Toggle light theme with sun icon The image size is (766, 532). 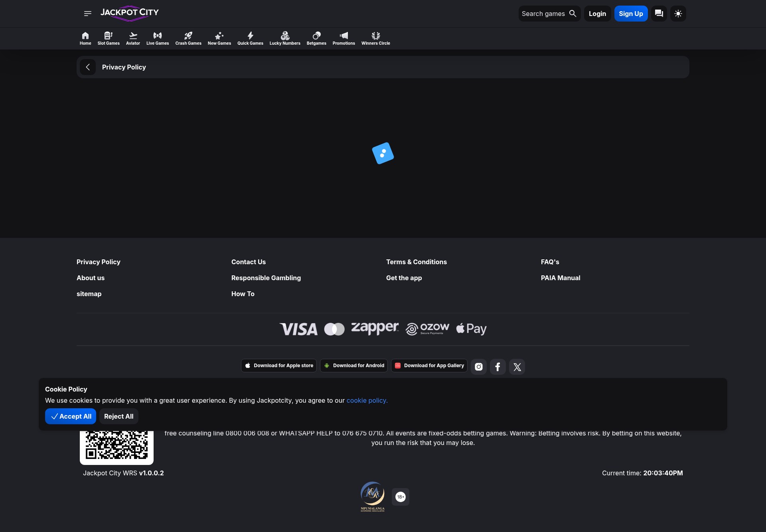click(678, 14)
